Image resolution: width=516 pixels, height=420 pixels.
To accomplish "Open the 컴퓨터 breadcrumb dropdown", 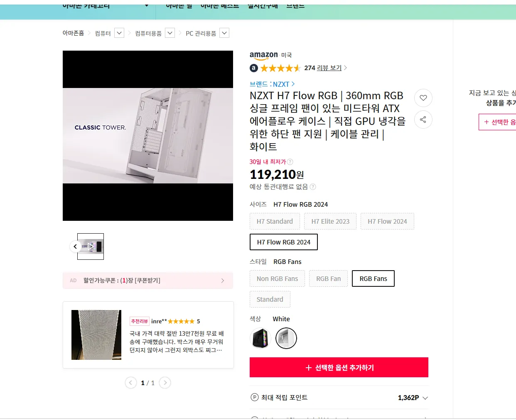I will 119,32.
